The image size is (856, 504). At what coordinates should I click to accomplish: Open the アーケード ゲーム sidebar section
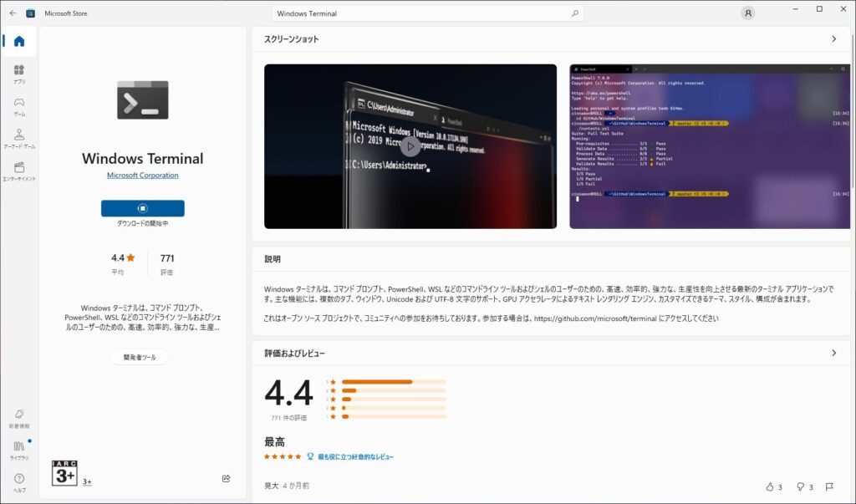19,139
